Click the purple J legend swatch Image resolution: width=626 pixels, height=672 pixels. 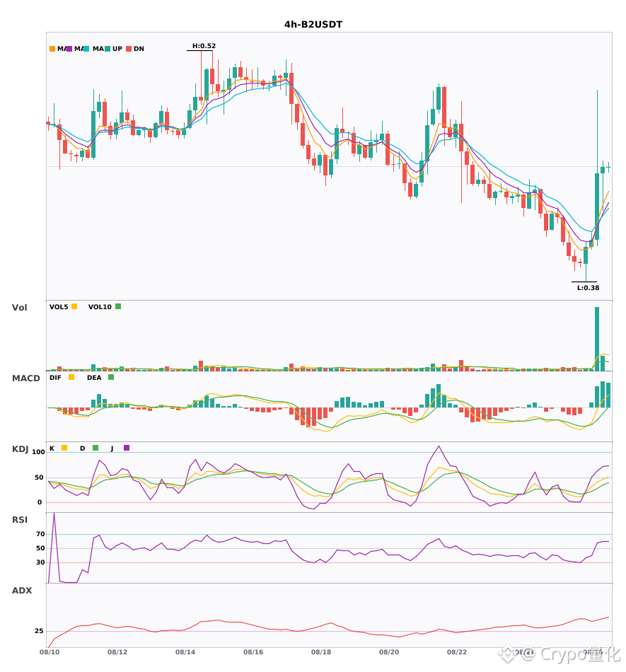[x=127, y=448]
